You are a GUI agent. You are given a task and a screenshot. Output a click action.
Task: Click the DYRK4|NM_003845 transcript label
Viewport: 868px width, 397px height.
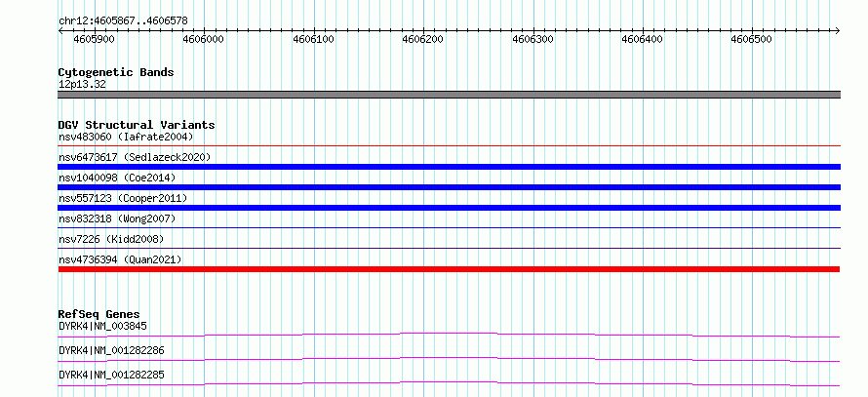click(x=102, y=326)
